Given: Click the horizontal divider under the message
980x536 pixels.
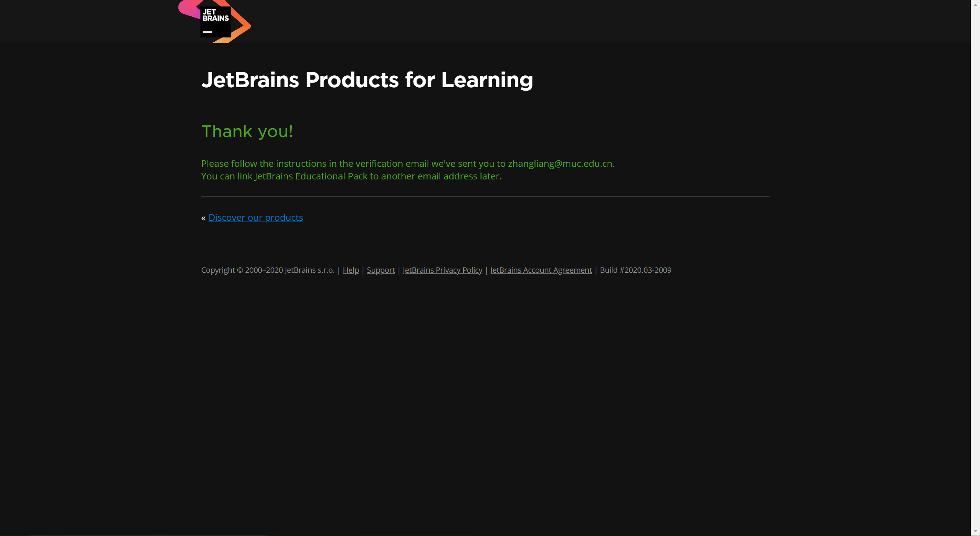Looking at the screenshot, I should [485, 196].
